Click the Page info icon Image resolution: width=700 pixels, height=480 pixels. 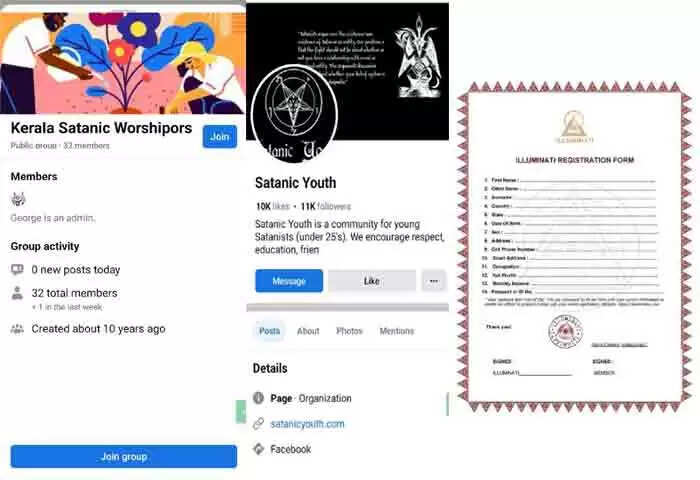pyautogui.click(x=258, y=397)
